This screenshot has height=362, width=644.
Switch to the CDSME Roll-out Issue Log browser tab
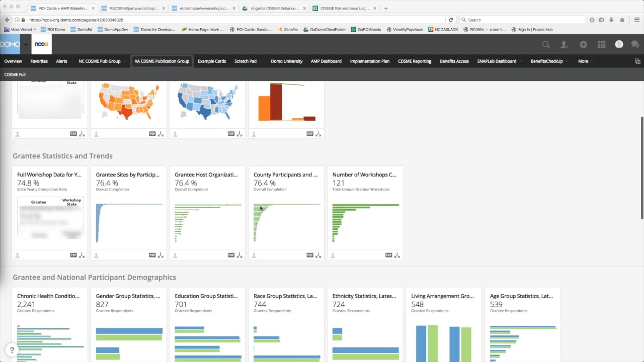(x=345, y=9)
